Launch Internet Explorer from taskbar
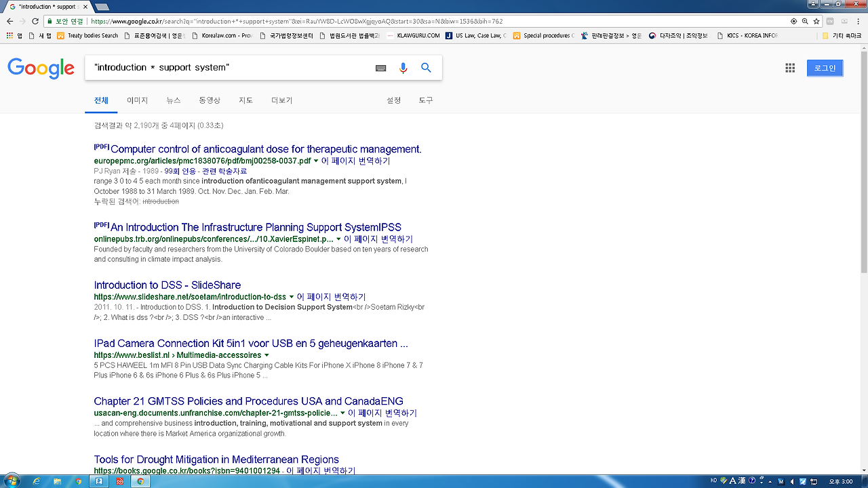Image resolution: width=868 pixels, height=488 pixels. [37, 481]
